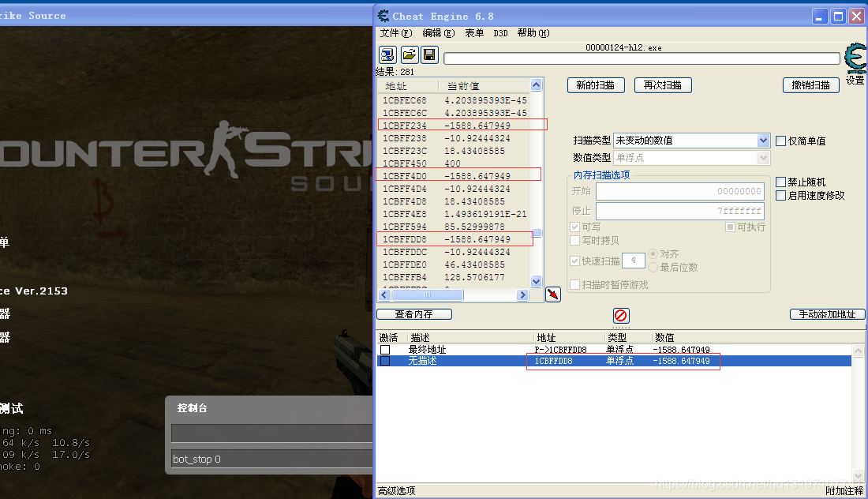Click the game console command input field

point(271,433)
